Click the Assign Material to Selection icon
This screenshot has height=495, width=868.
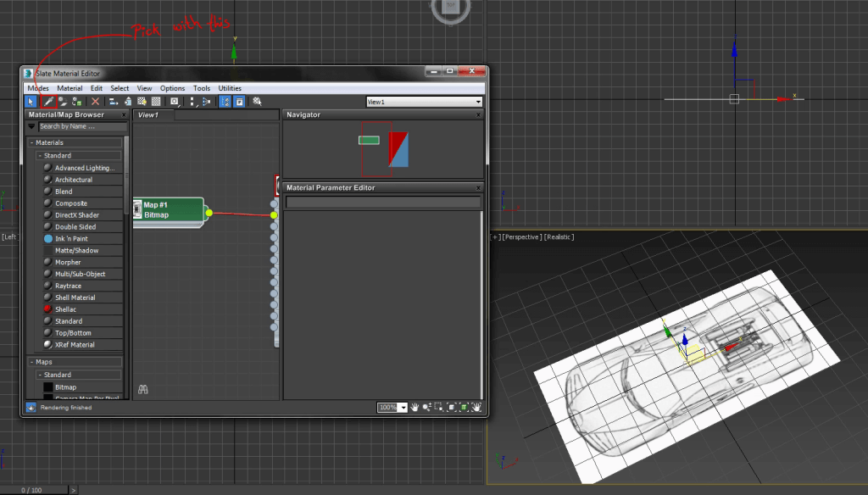coord(77,102)
